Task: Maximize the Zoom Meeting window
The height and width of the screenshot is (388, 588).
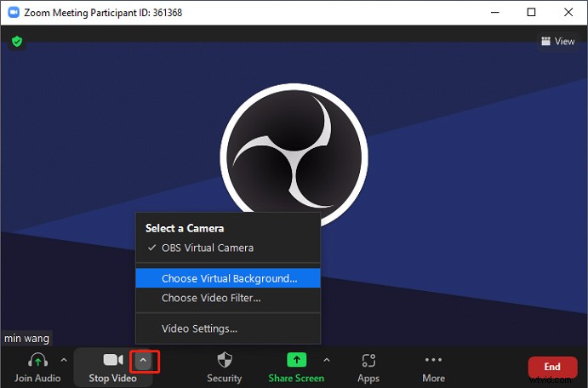Action: tap(531, 13)
